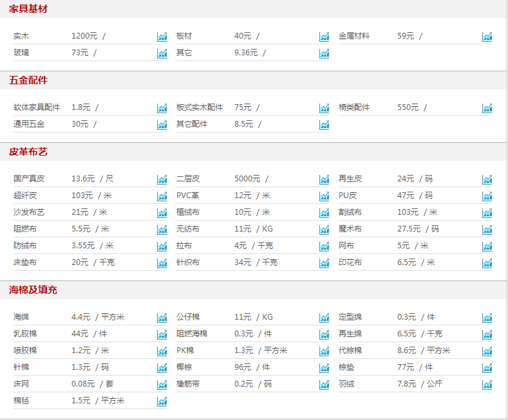View chart icon for 床网

point(162,385)
